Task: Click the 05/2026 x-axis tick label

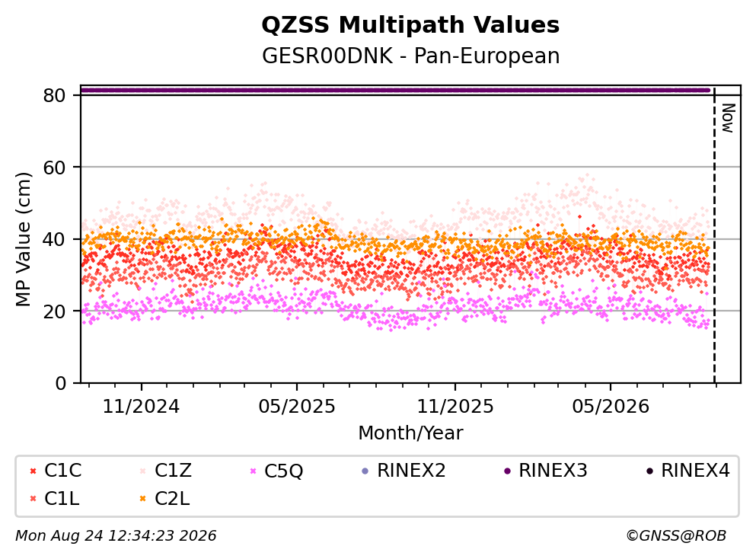Action: (x=611, y=407)
